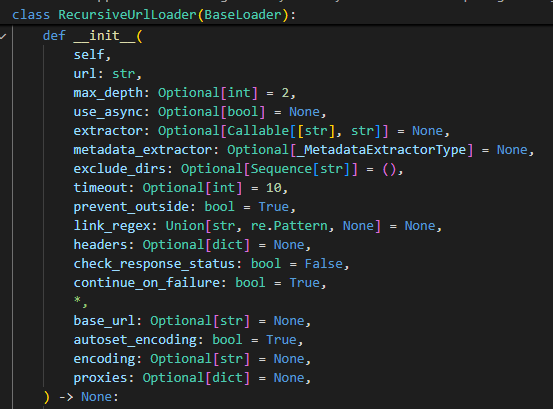Click the url parameter

pos(85,74)
